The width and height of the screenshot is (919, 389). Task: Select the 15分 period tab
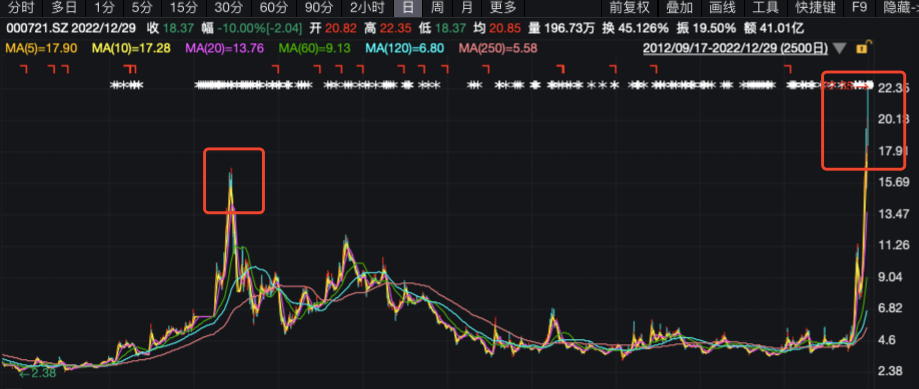pyautogui.click(x=183, y=8)
